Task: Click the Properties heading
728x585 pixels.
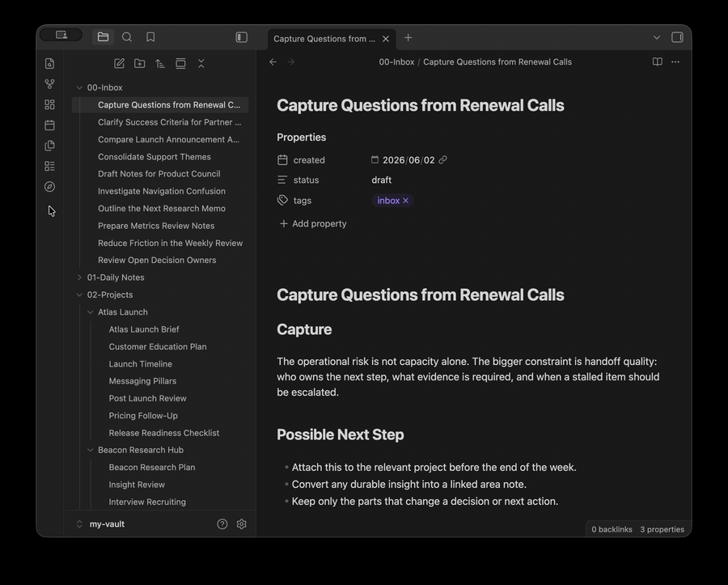Action: [302, 138]
